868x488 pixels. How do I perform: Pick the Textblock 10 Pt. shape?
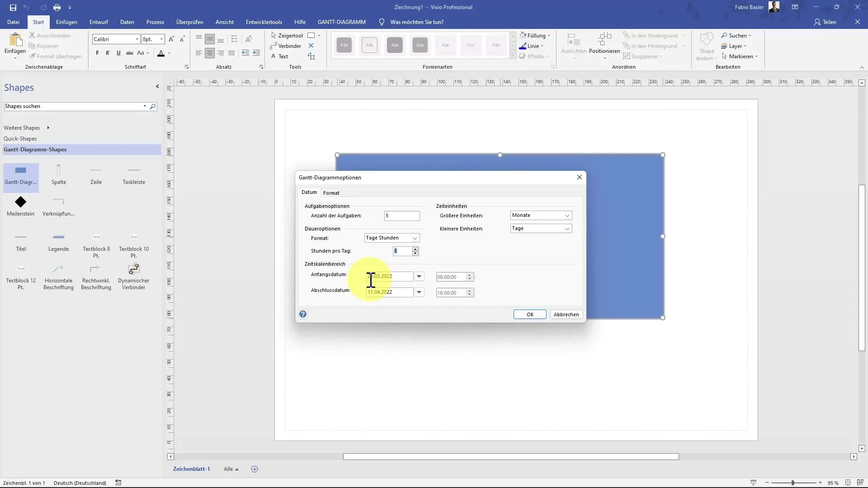134,245
